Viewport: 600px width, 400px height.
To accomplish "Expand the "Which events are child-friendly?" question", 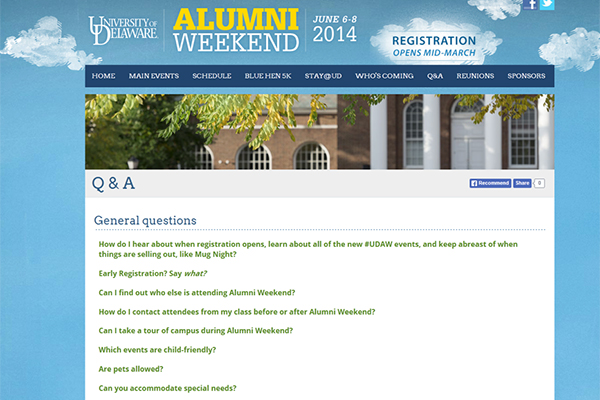I will pyautogui.click(x=157, y=350).
